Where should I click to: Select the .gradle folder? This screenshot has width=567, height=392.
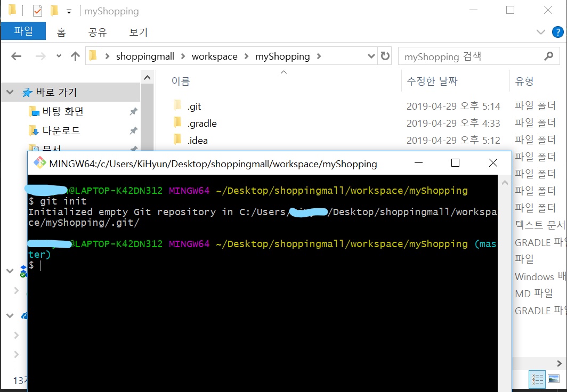(x=202, y=124)
